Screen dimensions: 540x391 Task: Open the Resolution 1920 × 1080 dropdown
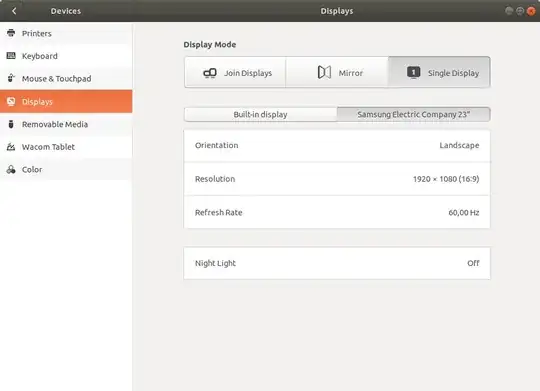click(x=337, y=179)
